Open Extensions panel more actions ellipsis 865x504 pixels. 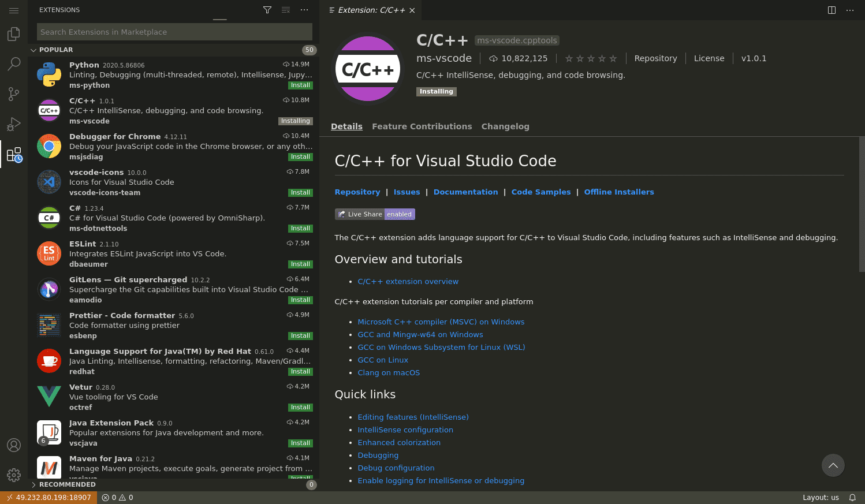click(304, 10)
